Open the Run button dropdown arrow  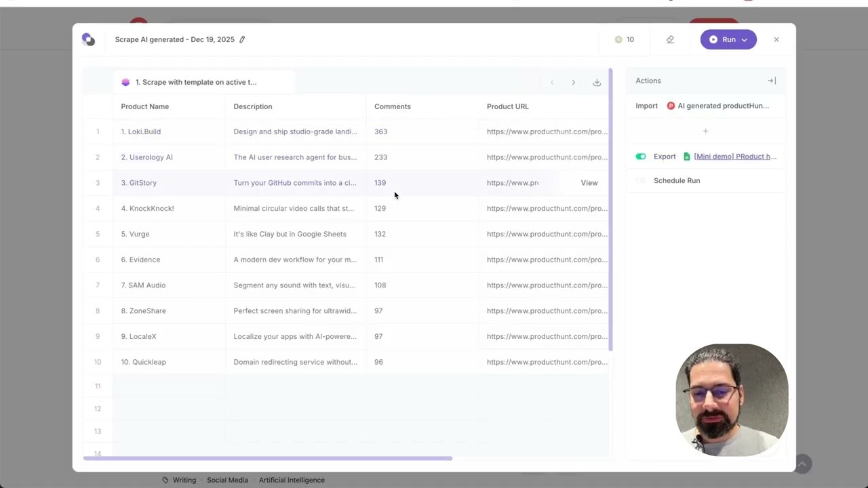tap(745, 39)
